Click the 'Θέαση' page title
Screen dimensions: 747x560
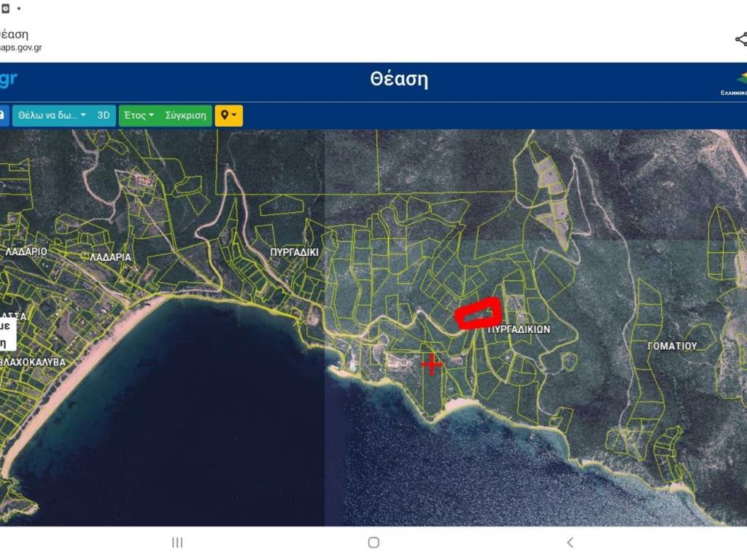[x=398, y=79]
